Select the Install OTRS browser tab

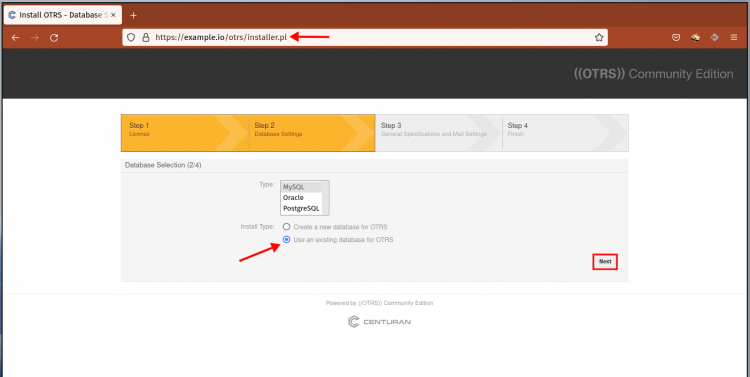62,15
